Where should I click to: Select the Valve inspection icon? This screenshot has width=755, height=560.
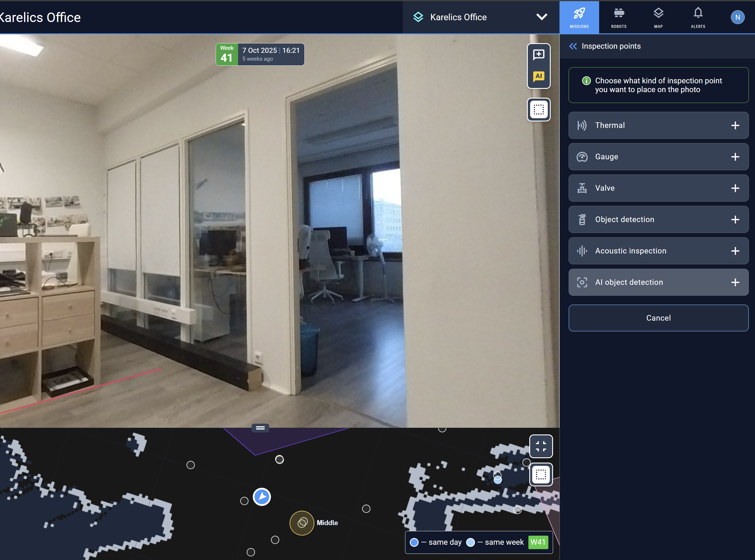[582, 188]
